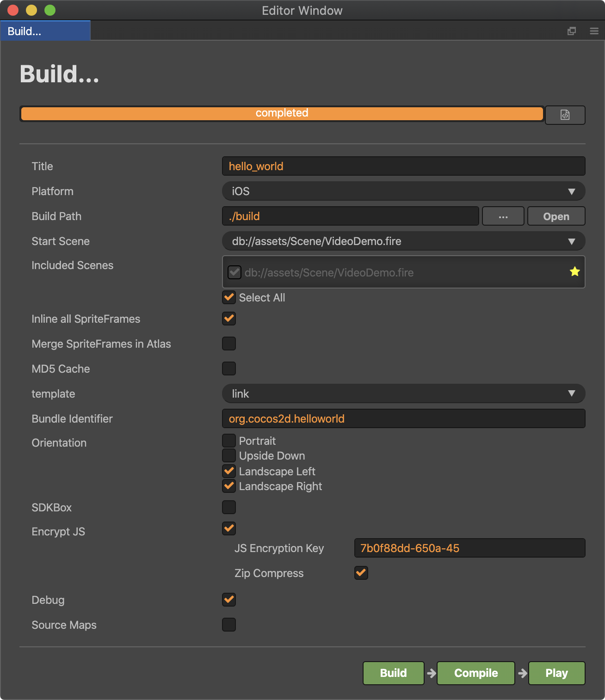Check the Portrait orientation option

coord(229,441)
